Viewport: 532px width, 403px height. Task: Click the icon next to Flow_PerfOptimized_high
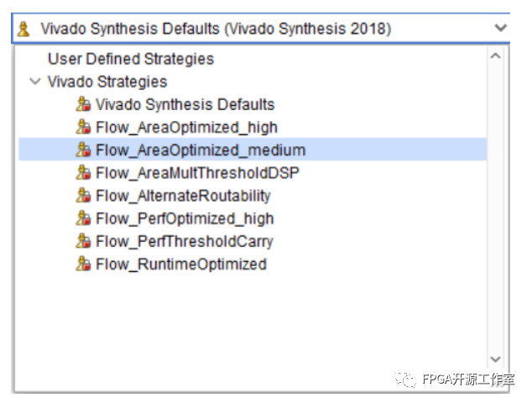(83, 218)
